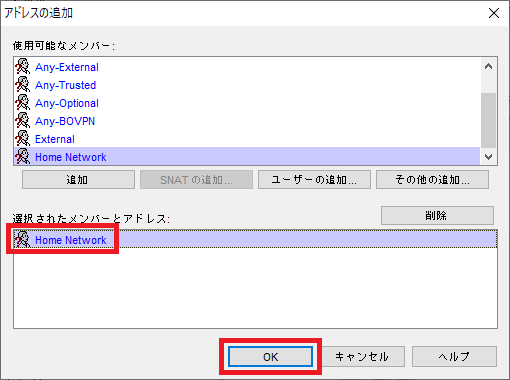This screenshot has width=510, height=380.
Task: Close the アドレスの追加 dialog
Action: pos(494,13)
